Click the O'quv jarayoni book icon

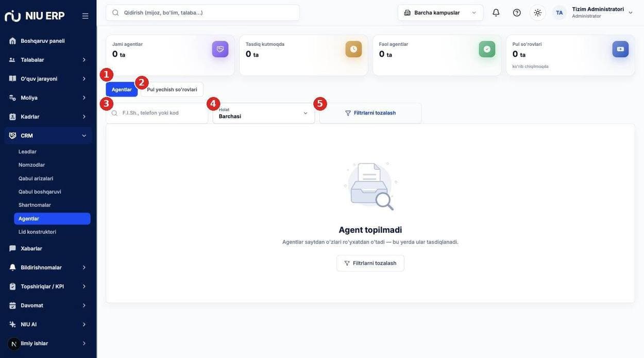tap(12, 79)
